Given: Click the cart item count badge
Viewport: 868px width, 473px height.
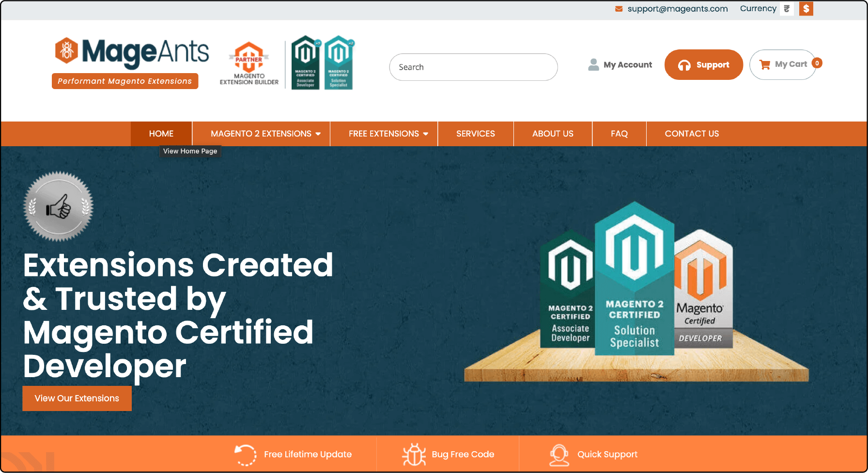Looking at the screenshot, I should [817, 63].
